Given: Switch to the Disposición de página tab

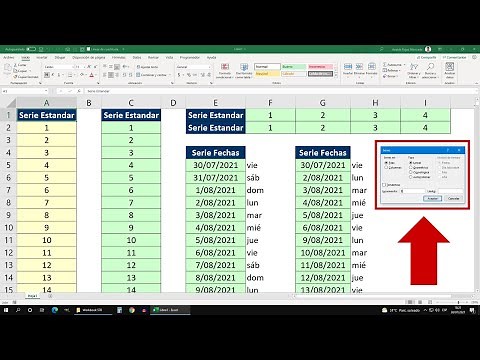Looking at the screenshot, I should click(89, 57).
